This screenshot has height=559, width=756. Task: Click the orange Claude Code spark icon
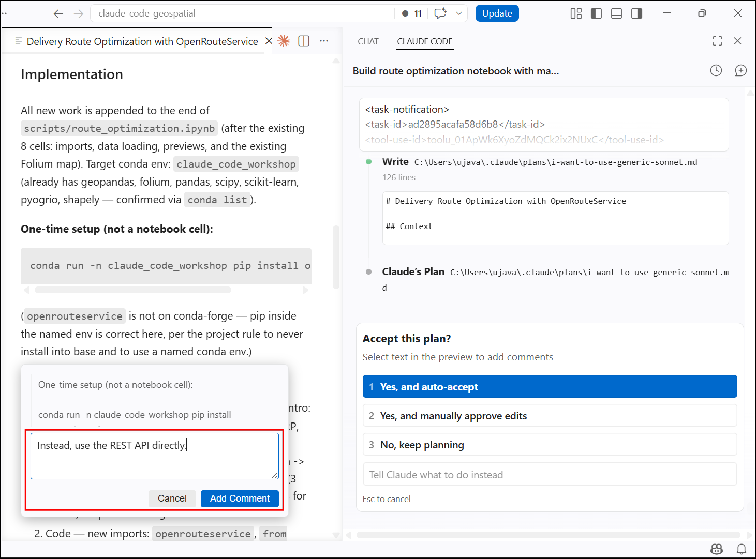pos(284,41)
